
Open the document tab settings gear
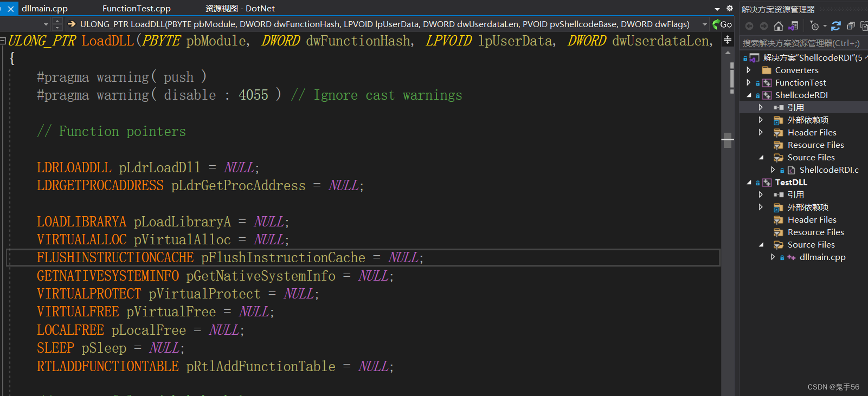pyautogui.click(x=730, y=9)
